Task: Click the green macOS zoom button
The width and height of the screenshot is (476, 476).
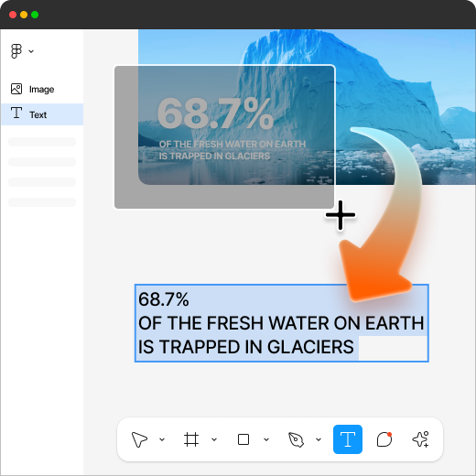Action: point(35,15)
